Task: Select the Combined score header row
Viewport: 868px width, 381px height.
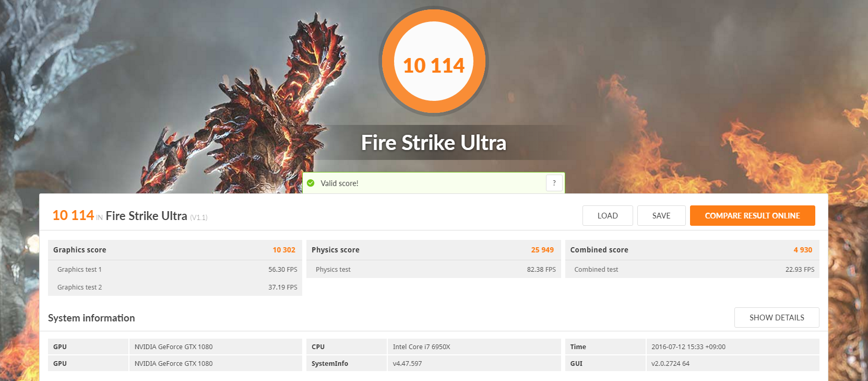Action: point(692,250)
